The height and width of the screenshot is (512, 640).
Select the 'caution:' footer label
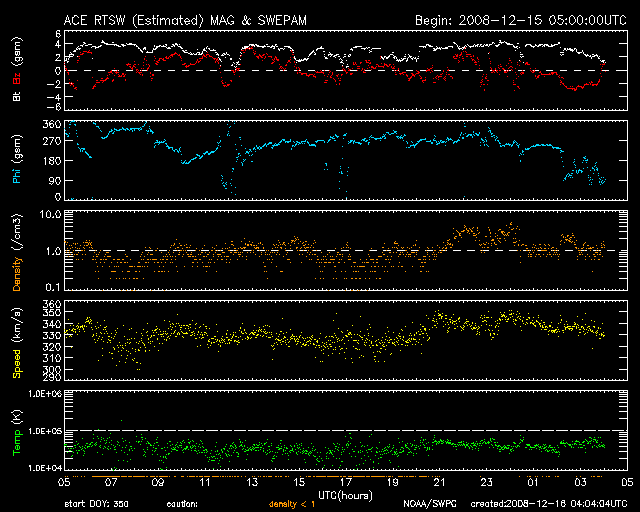tap(182, 504)
